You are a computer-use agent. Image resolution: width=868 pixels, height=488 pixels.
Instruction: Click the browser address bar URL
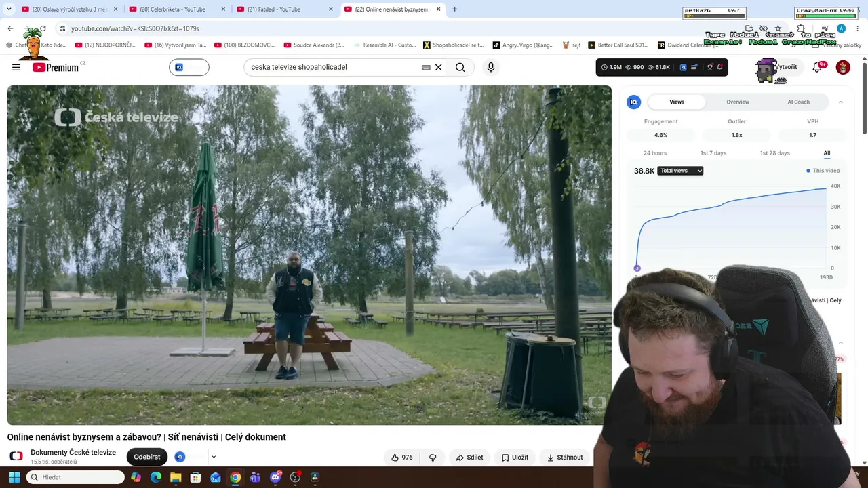135,28
